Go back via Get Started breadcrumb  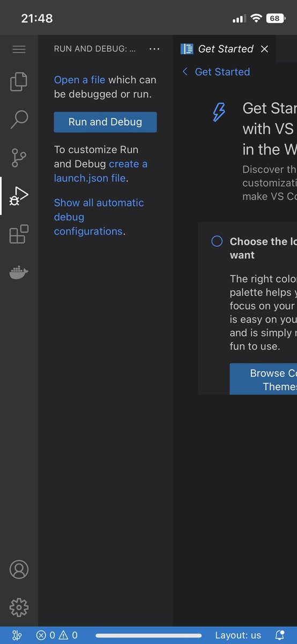216,72
